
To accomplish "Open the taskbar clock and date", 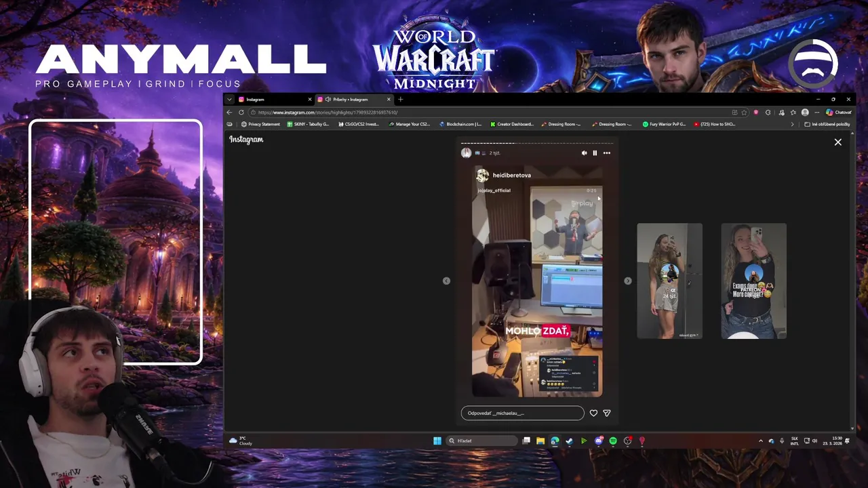I will coord(832,441).
